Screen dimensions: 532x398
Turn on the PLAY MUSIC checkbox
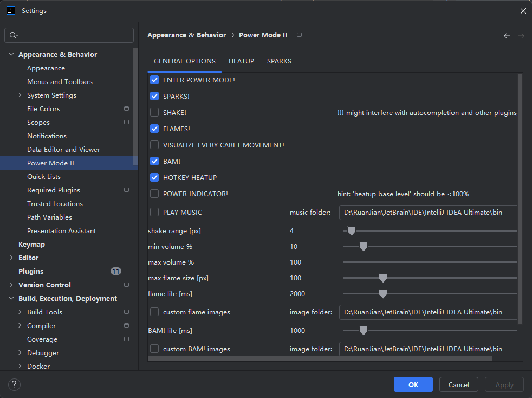tap(154, 213)
